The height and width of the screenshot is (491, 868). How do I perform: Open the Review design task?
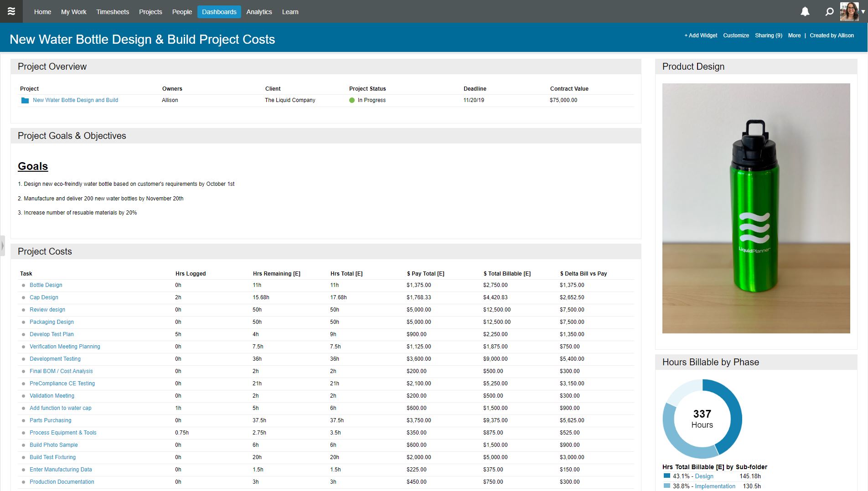pyautogui.click(x=47, y=310)
